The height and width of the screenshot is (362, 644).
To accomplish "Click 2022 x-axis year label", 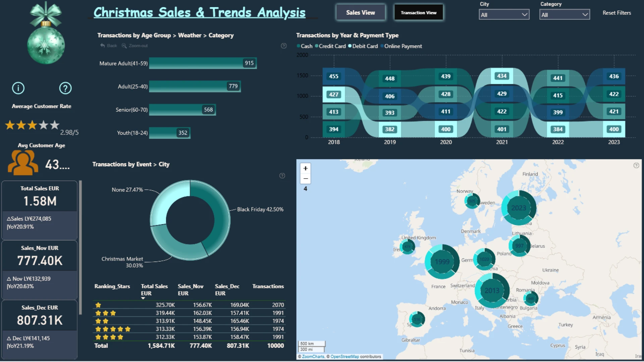I will (x=558, y=142).
